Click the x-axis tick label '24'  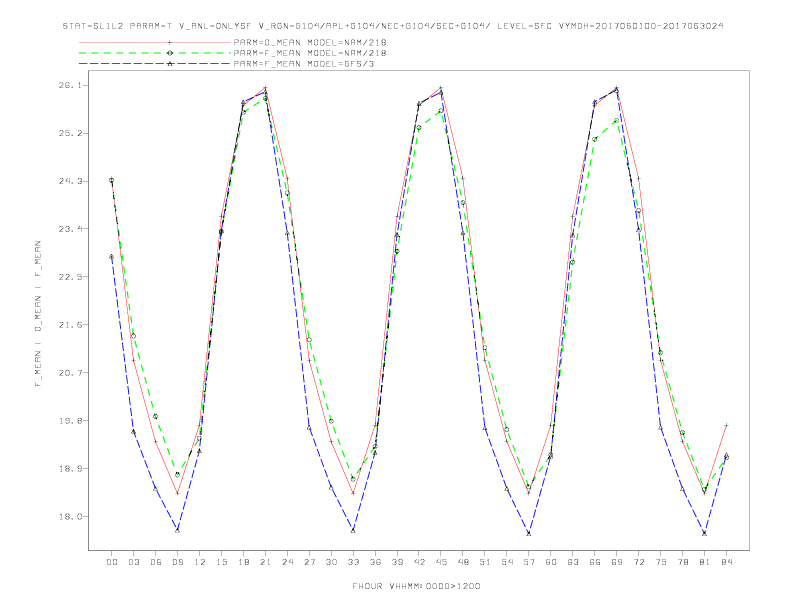tap(287, 562)
